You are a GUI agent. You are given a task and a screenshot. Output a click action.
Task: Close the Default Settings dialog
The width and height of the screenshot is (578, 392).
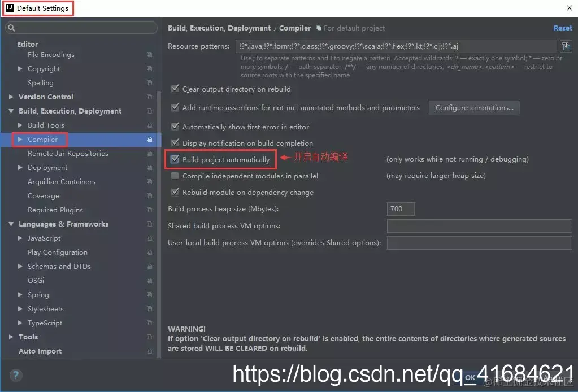coord(569,8)
